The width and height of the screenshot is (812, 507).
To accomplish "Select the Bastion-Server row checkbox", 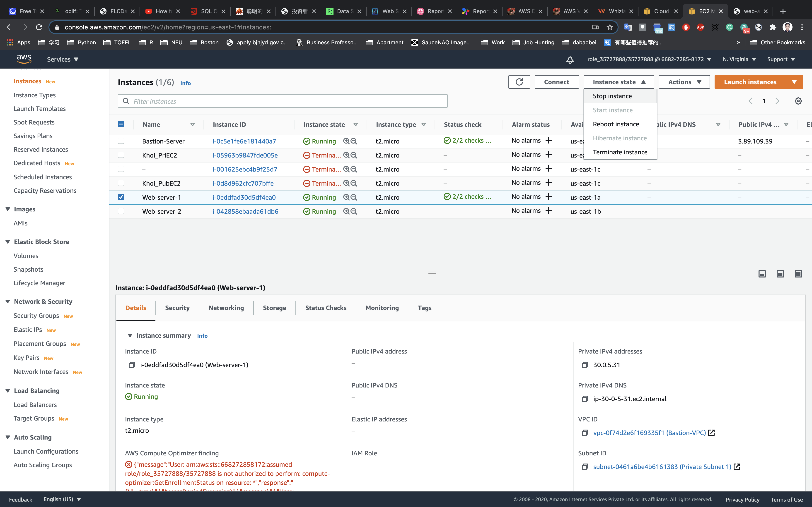I will pyautogui.click(x=121, y=141).
